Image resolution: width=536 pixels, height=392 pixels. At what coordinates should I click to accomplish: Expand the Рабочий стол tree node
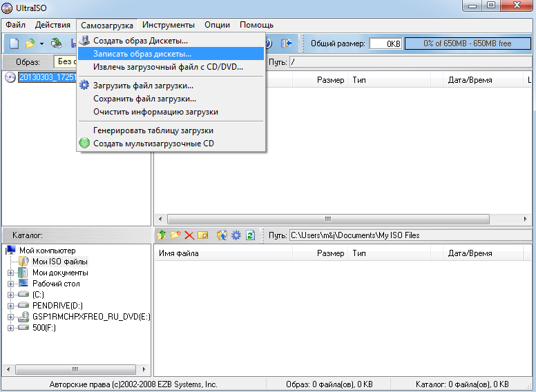(x=10, y=284)
